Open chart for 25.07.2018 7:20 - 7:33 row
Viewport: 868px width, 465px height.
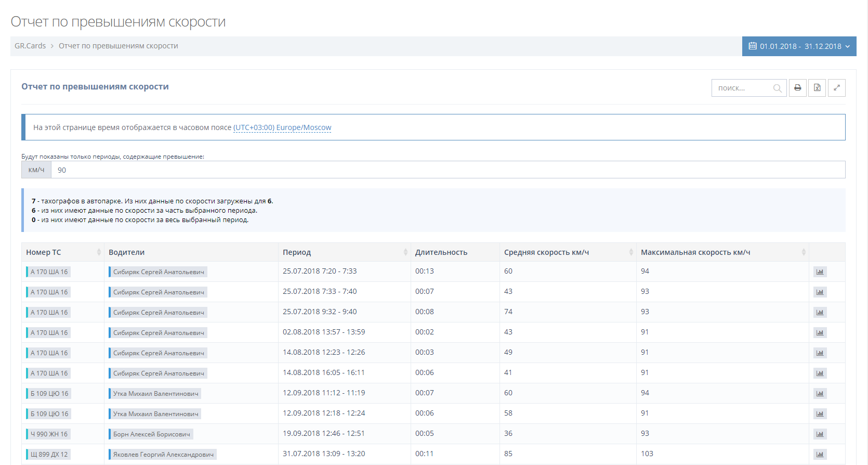tap(820, 272)
